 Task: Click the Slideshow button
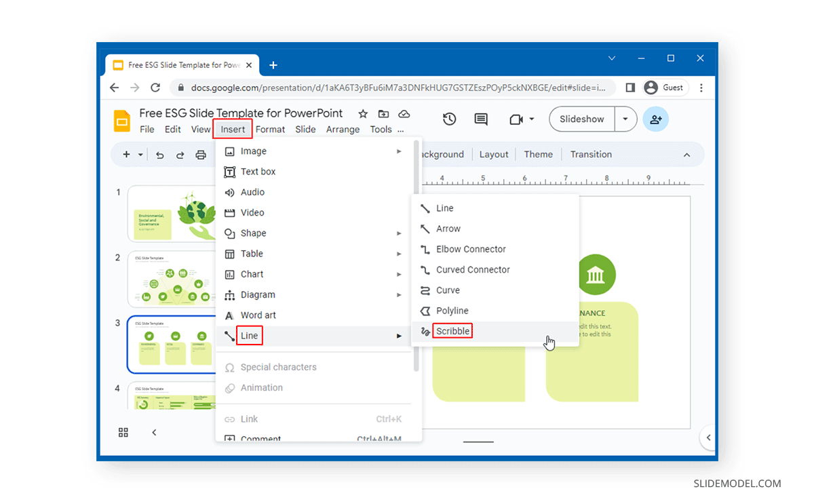click(x=581, y=119)
